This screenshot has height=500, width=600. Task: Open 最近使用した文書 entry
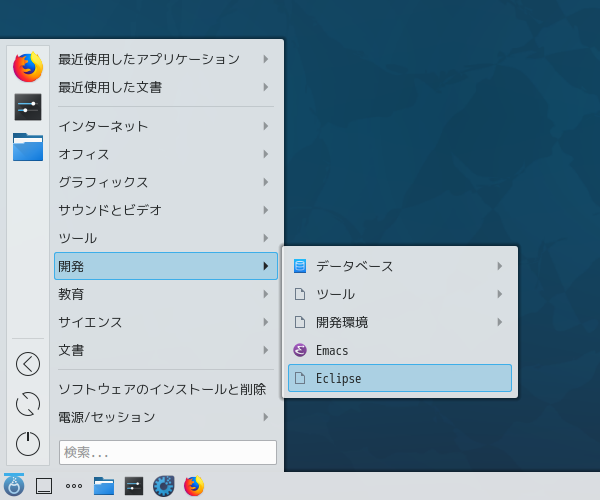click(166, 87)
